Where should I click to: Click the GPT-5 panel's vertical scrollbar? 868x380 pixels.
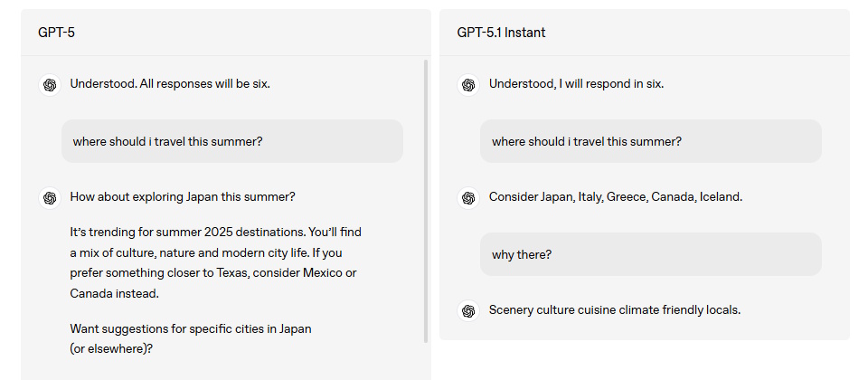[426, 199]
